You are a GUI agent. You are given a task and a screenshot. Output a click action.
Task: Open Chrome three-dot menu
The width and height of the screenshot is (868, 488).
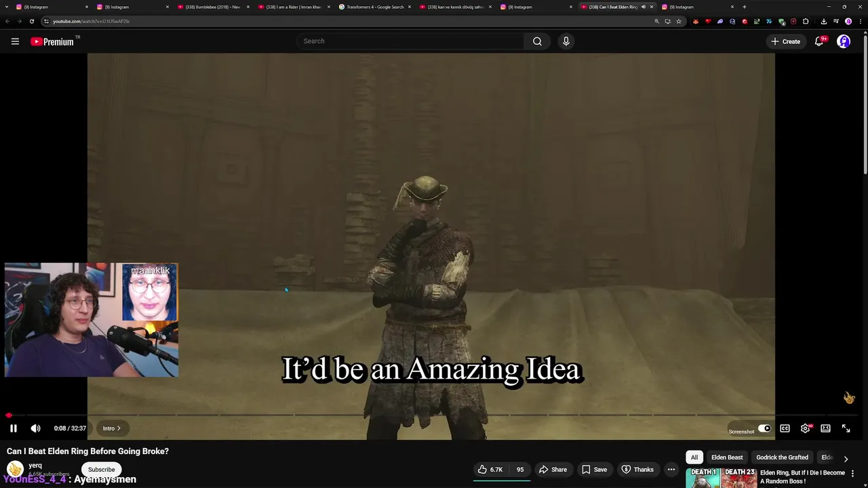860,21
